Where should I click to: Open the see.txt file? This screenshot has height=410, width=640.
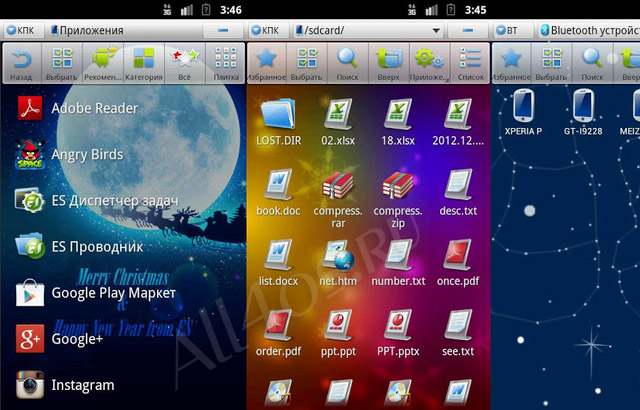458,332
